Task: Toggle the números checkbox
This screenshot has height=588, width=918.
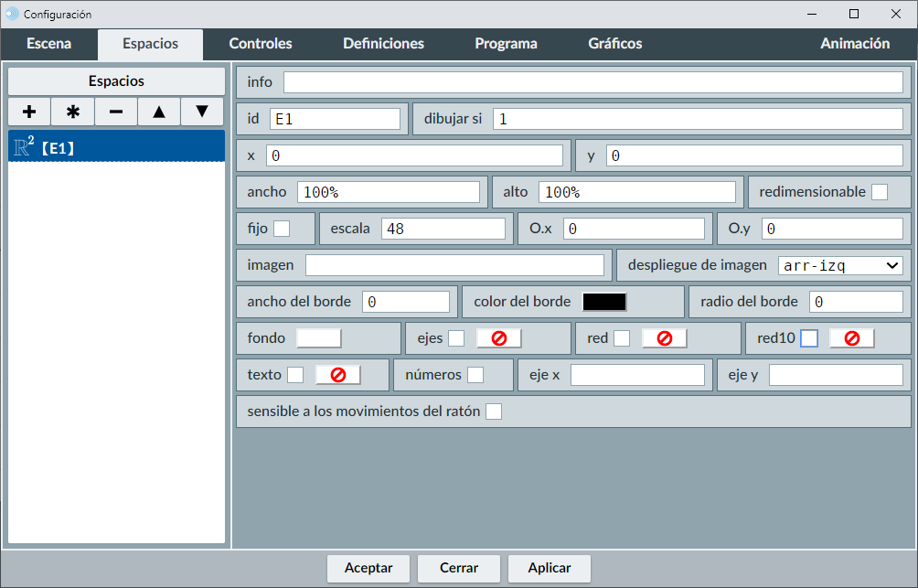Action: click(x=475, y=375)
